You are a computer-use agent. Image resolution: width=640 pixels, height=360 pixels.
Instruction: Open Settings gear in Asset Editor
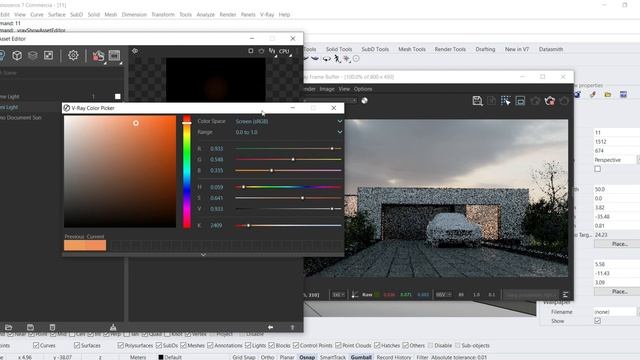click(73, 55)
